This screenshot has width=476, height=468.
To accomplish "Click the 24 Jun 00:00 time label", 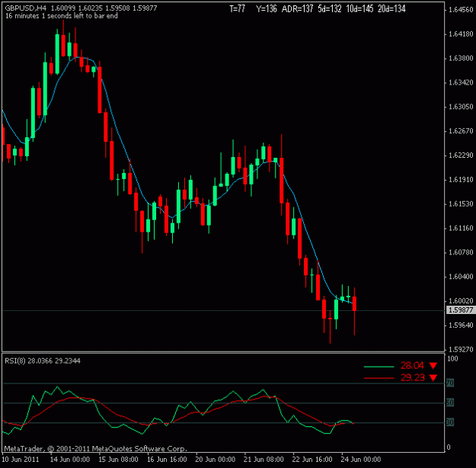I will coord(361,460).
